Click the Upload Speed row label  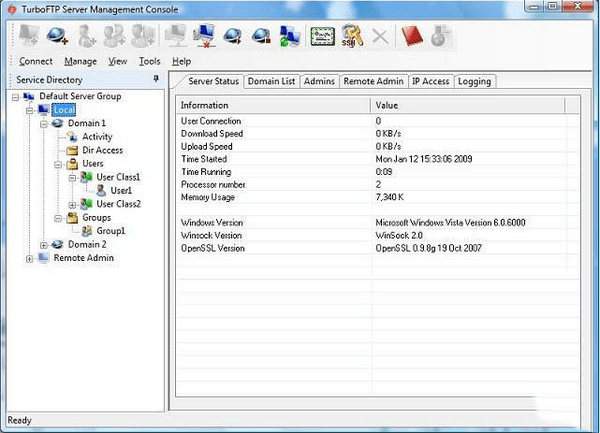point(207,147)
